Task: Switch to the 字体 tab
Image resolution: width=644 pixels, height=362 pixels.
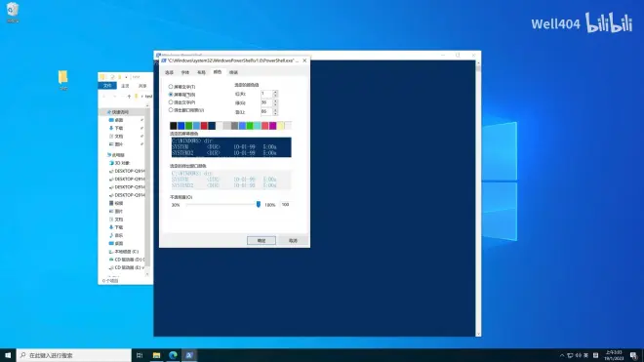Action: click(185, 72)
